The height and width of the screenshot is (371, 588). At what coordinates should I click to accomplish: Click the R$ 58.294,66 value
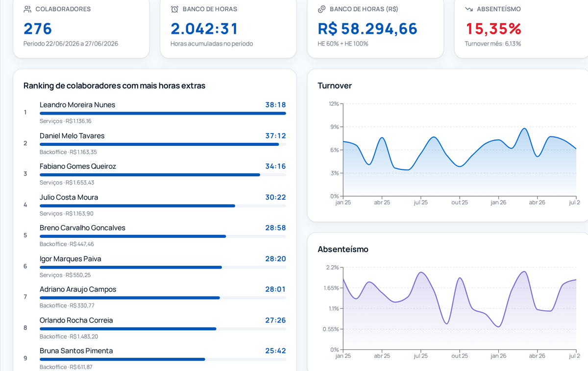click(367, 28)
